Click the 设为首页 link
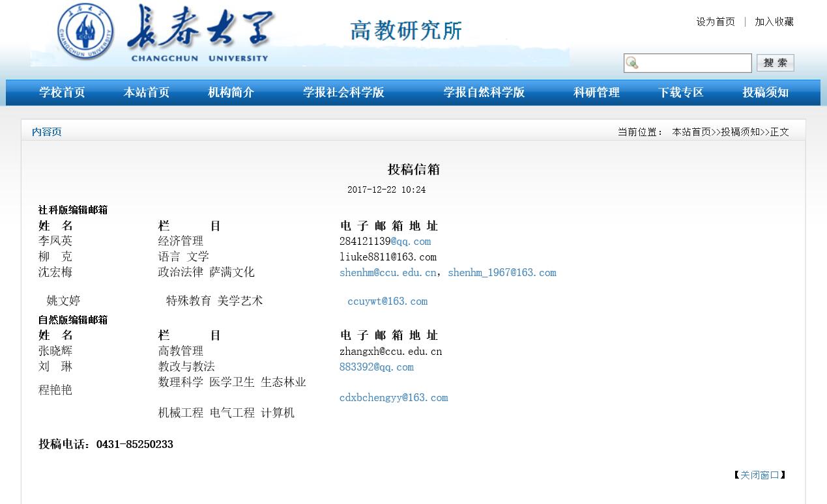The width and height of the screenshot is (827, 504). [715, 21]
